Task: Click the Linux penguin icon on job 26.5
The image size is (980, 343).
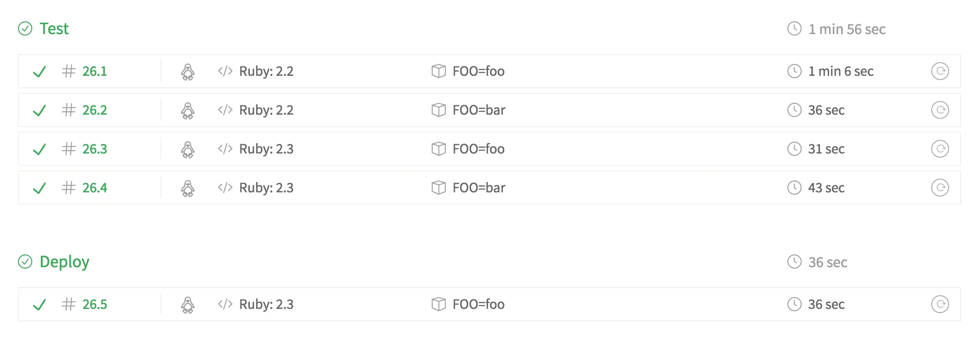Action: click(188, 305)
